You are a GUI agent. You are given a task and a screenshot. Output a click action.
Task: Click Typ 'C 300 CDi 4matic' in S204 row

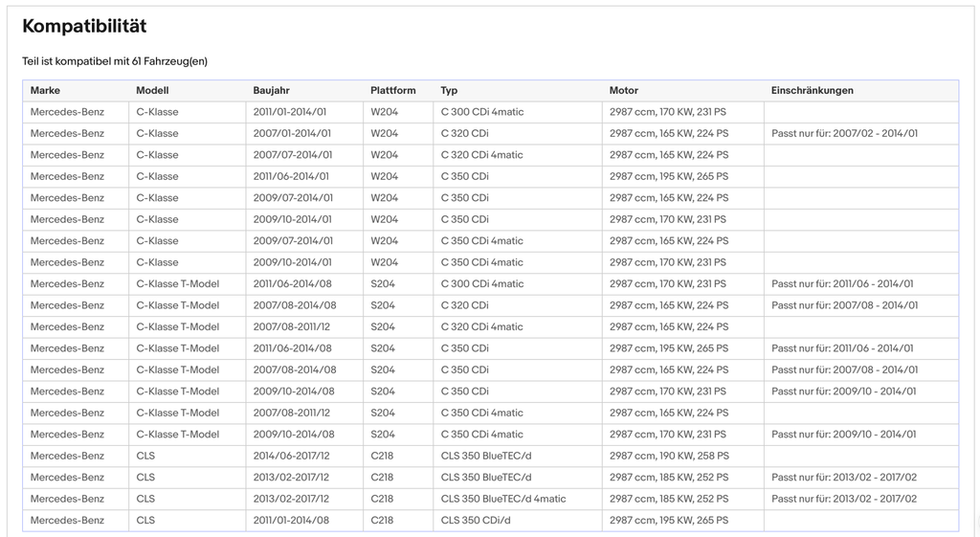482,284
